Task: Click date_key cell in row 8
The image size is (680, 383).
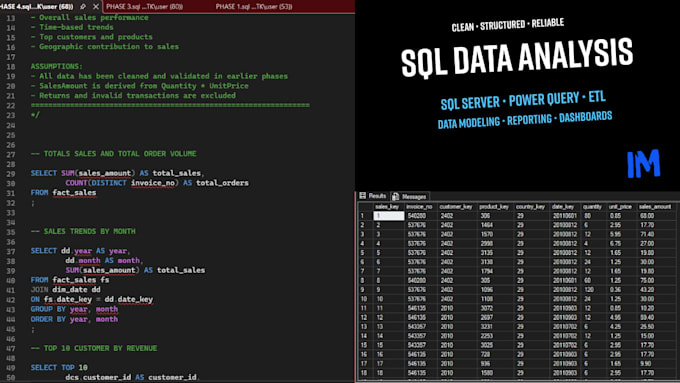Action: pyautogui.click(x=564, y=280)
